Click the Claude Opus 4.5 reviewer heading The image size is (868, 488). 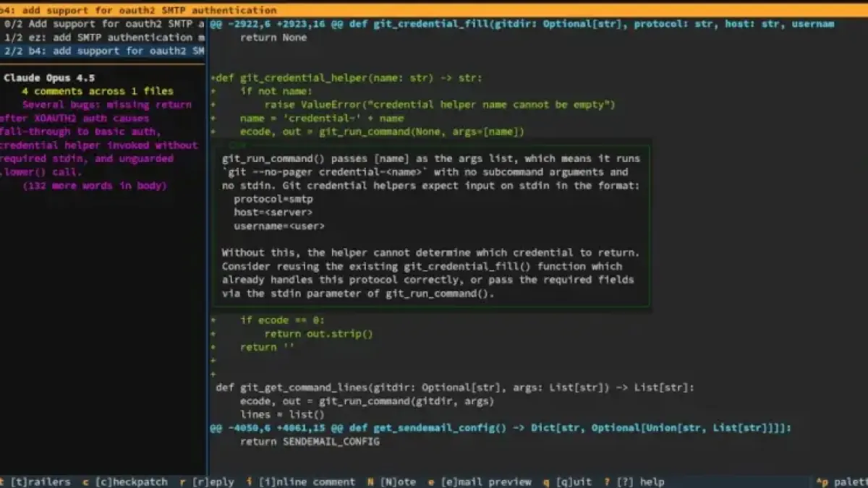[49, 77]
